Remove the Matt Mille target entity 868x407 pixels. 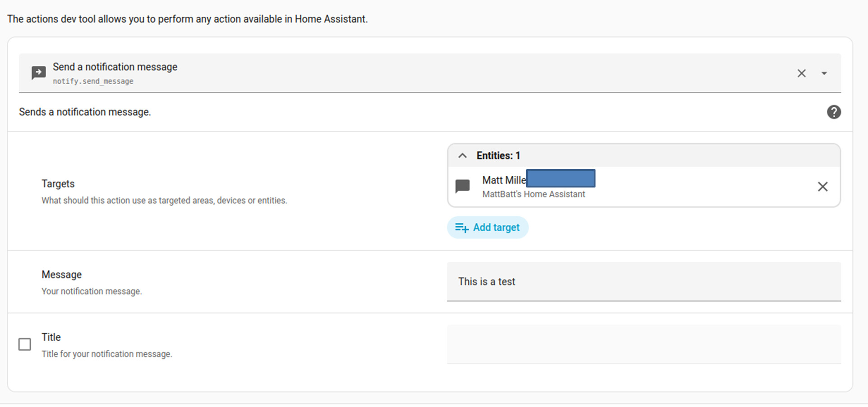coord(822,187)
